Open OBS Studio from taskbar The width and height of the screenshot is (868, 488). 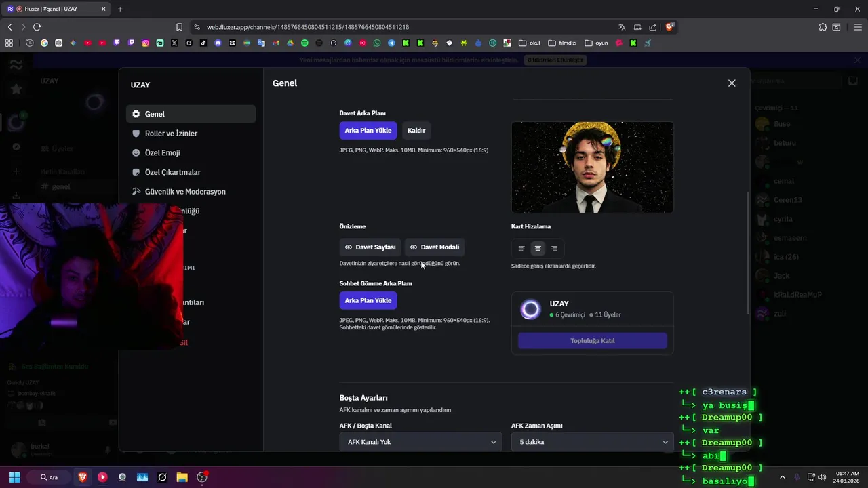(201, 477)
